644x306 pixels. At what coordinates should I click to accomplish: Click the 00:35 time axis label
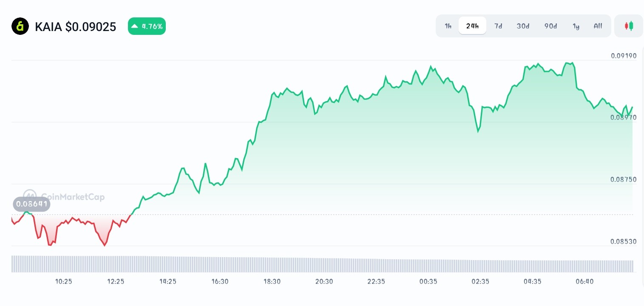click(x=428, y=281)
